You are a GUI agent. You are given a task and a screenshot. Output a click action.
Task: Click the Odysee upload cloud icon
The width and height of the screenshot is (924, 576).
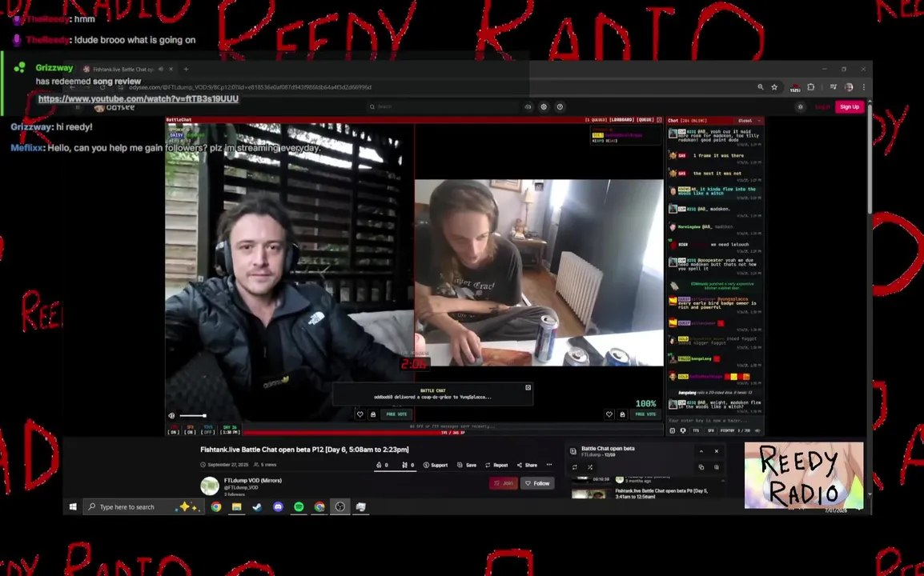coord(528,106)
